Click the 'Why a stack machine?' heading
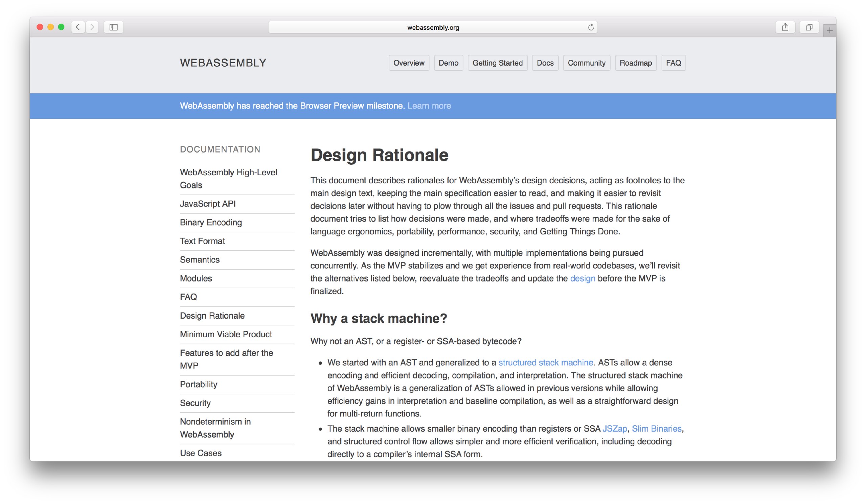The width and height of the screenshot is (866, 504). click(379, 319)
